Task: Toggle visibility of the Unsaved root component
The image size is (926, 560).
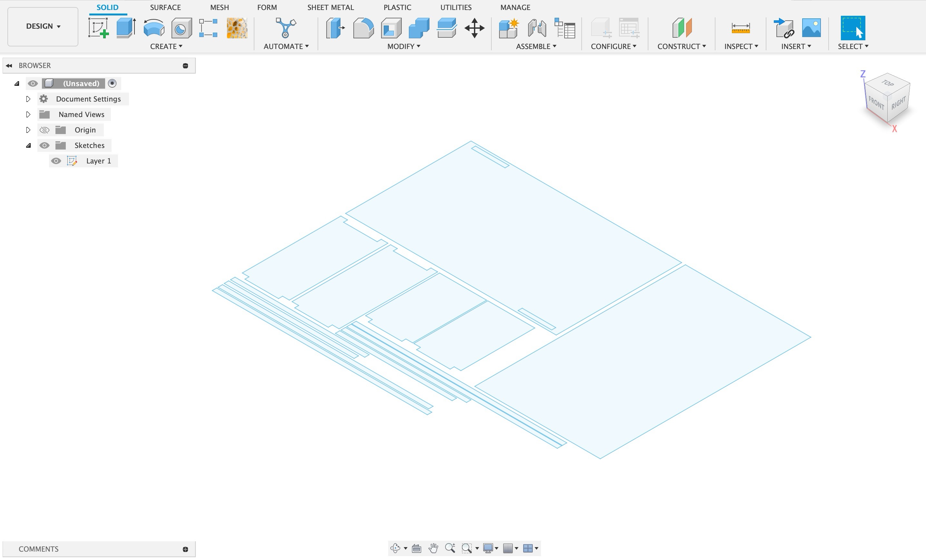Action: 33,84
